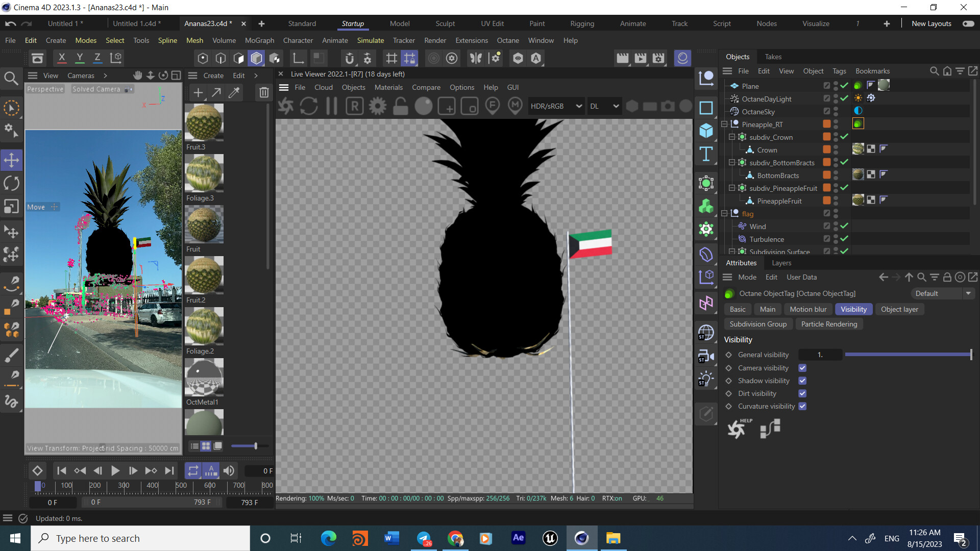The image size is (980, 551).
Task: Open the MoGraph menu
Action: tap(259, 40)
